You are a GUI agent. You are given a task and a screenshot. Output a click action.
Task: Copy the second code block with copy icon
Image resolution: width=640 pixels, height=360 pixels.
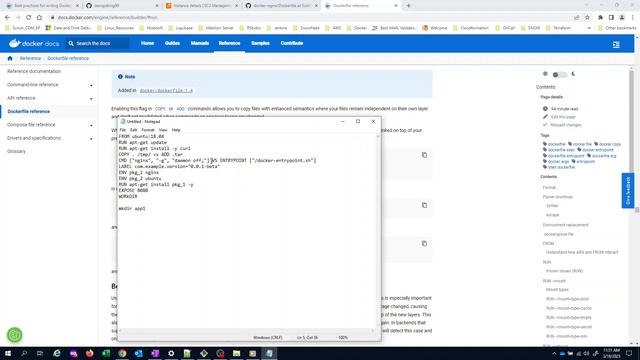[x=424, y=205]
